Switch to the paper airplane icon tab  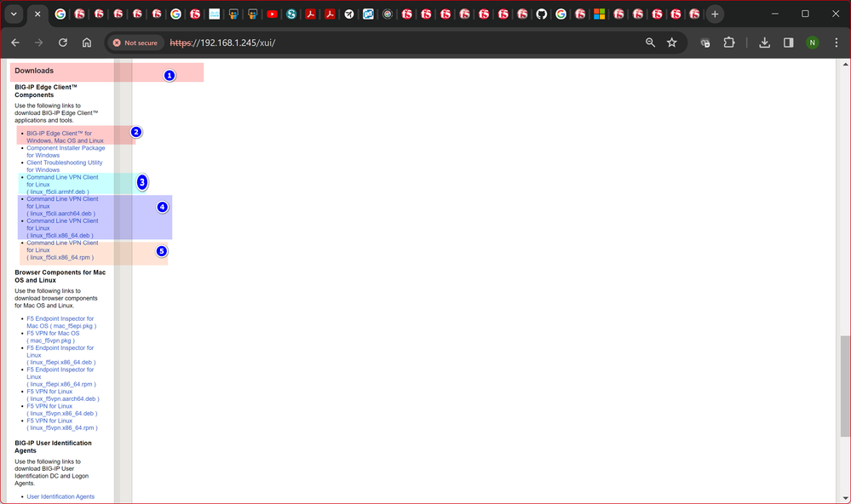349,14
